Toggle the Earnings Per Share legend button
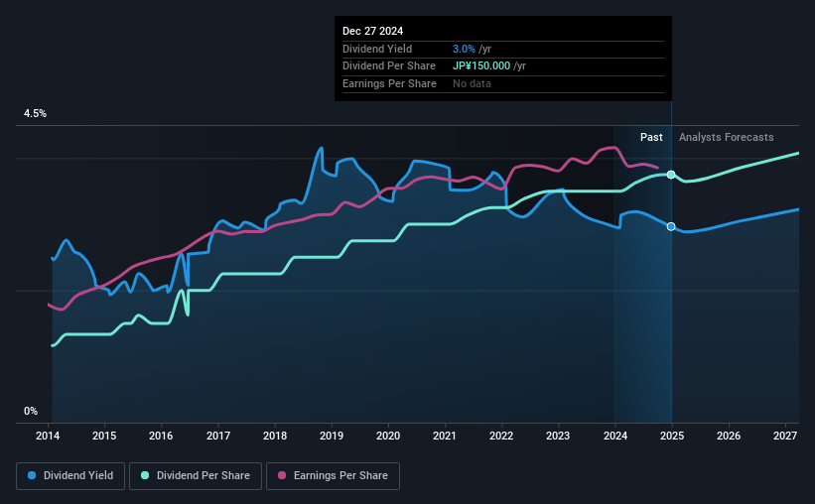Image resolution: width=815 pixels, height=504 pixels. 334,476
